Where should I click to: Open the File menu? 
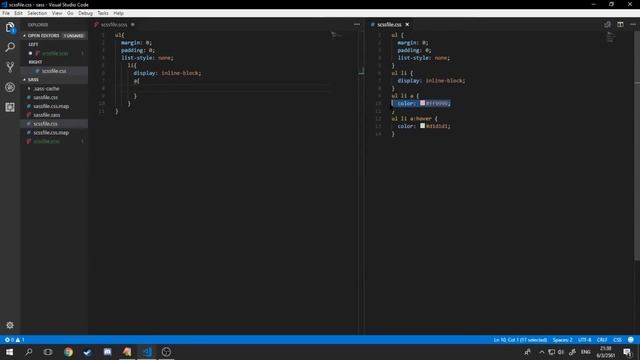[x=6, y=13]
